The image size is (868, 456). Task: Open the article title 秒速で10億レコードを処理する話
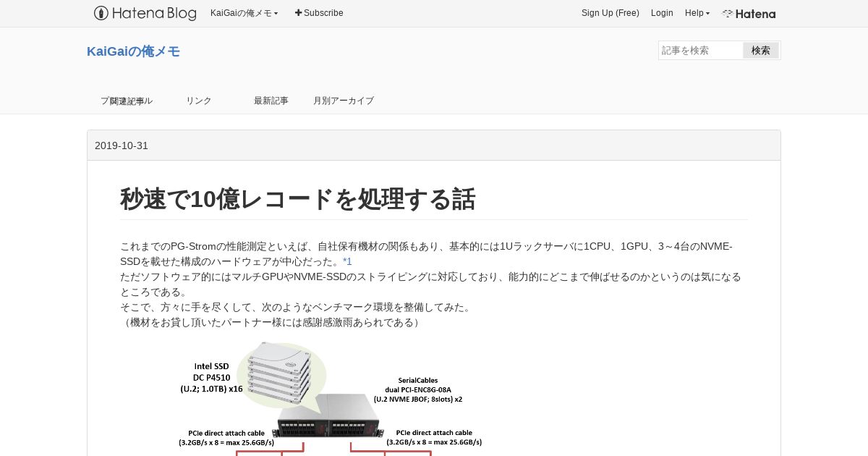point(298,199)
